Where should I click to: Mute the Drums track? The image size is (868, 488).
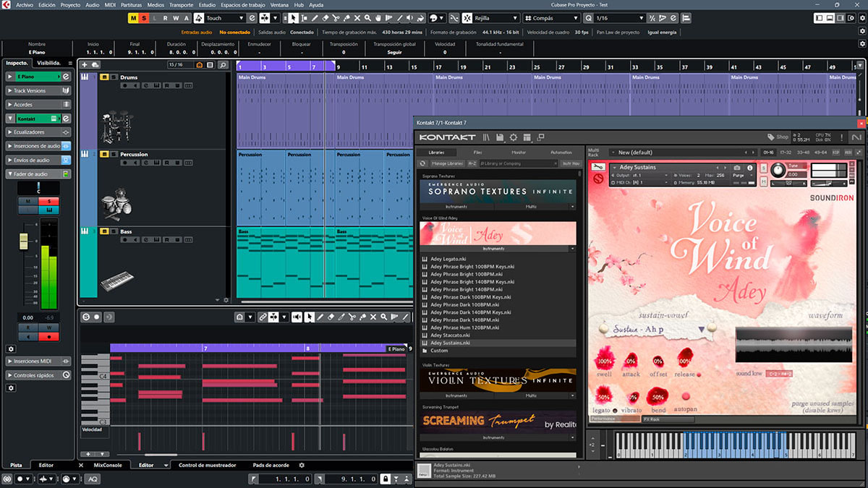(x=104, y=77)
